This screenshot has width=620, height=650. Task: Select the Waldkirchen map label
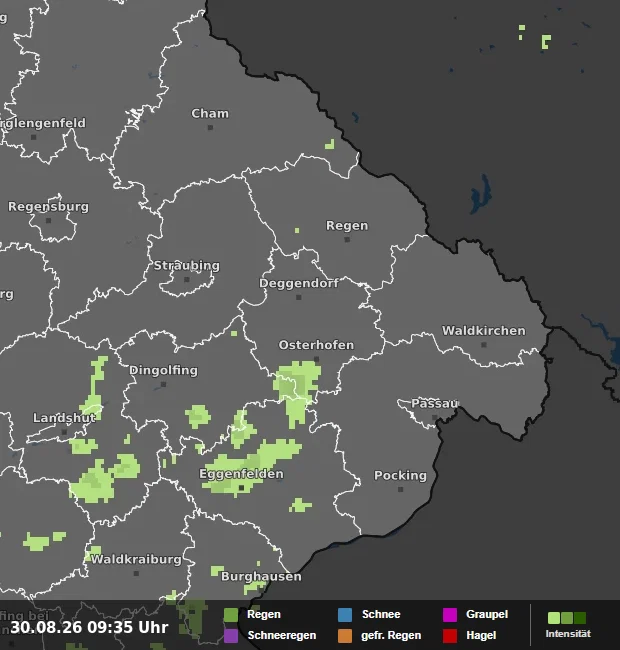[484, 331]
